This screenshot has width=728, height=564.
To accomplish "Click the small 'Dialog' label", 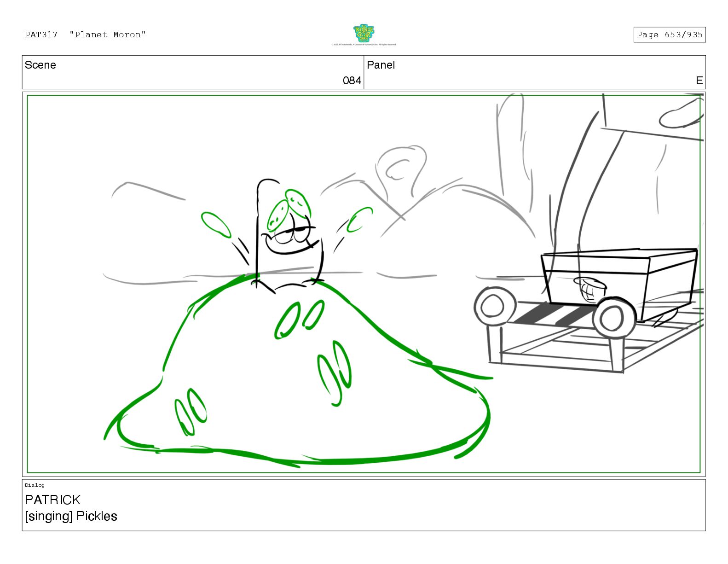I will point(35,485).
